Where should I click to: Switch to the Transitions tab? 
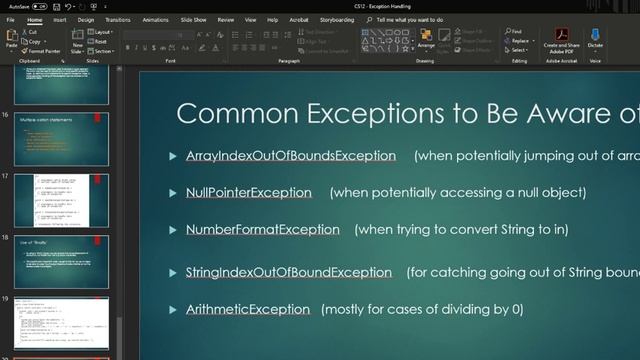tap(118, 20)
